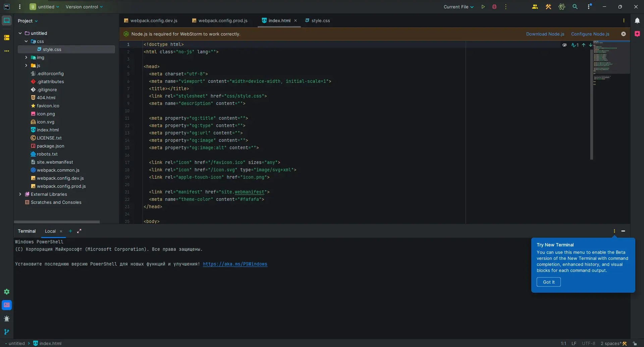
Task: Toggle the Project tool window button
Action: (7, 21)
